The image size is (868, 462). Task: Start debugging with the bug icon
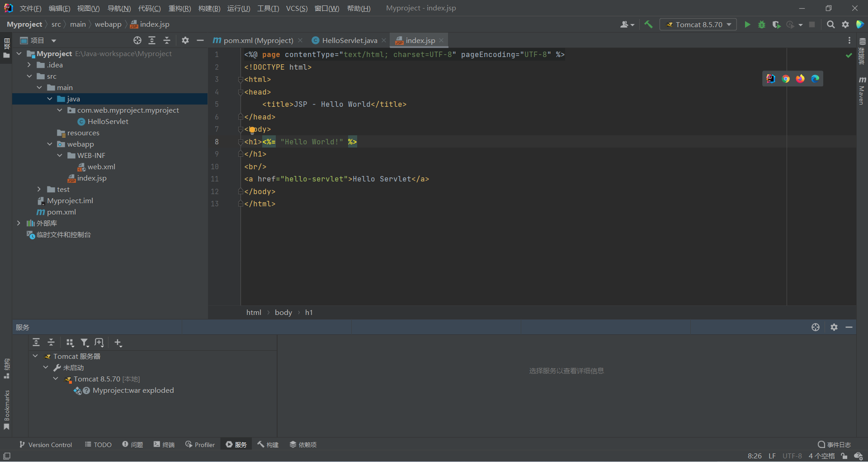[x=762, y=24]
